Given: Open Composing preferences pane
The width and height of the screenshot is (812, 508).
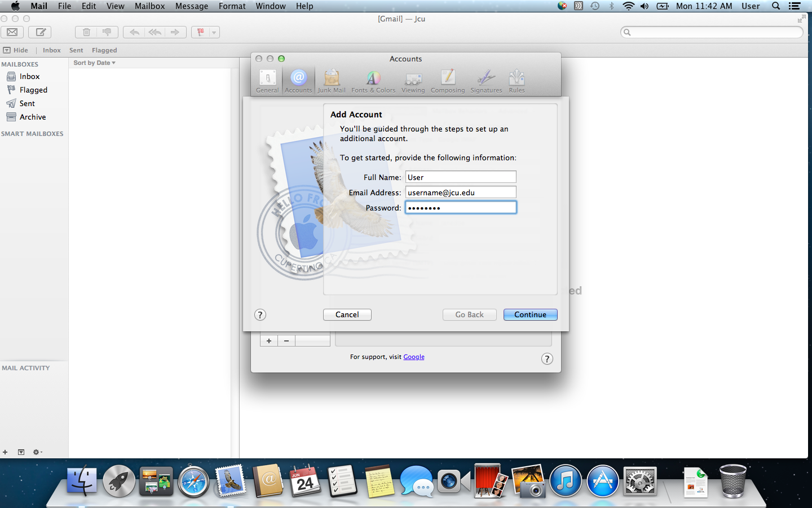Looking at the screenshot, I should click(x=448, y=81).
